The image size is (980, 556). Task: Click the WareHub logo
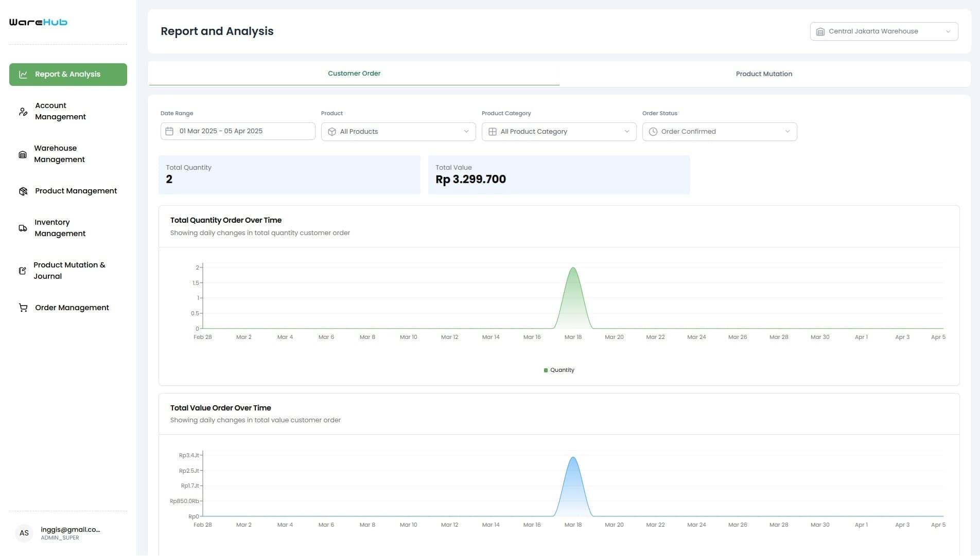37,22
